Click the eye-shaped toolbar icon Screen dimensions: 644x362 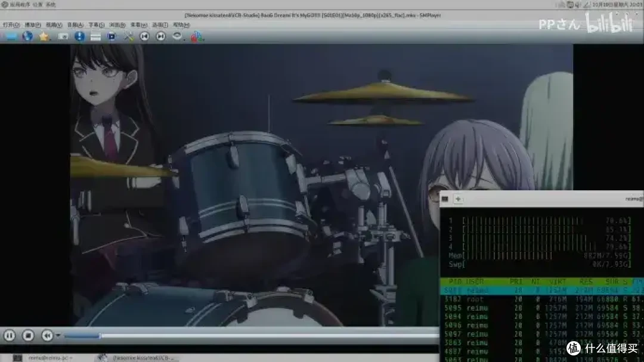[177, 36]
